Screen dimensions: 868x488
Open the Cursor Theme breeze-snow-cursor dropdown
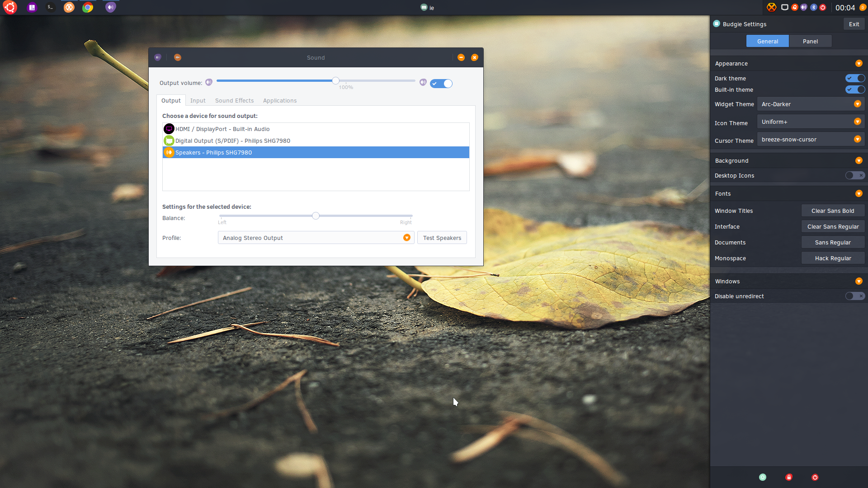pyautogui.click(x=811, y=139)
